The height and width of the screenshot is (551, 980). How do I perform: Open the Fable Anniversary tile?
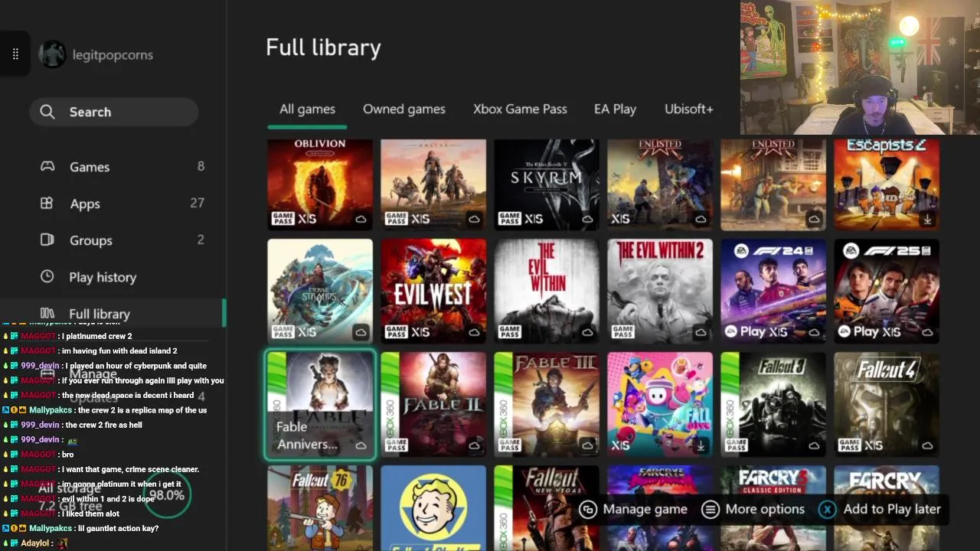[320, 405]
